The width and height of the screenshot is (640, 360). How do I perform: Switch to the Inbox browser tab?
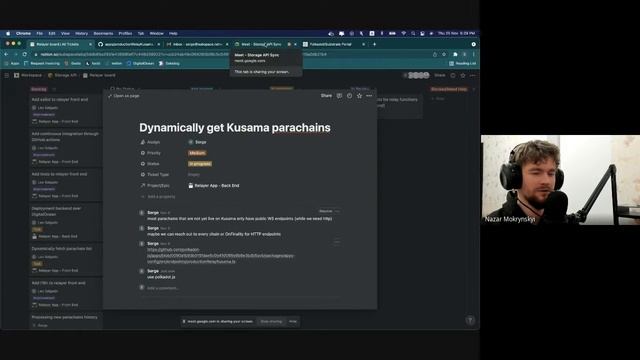(197, 44)
